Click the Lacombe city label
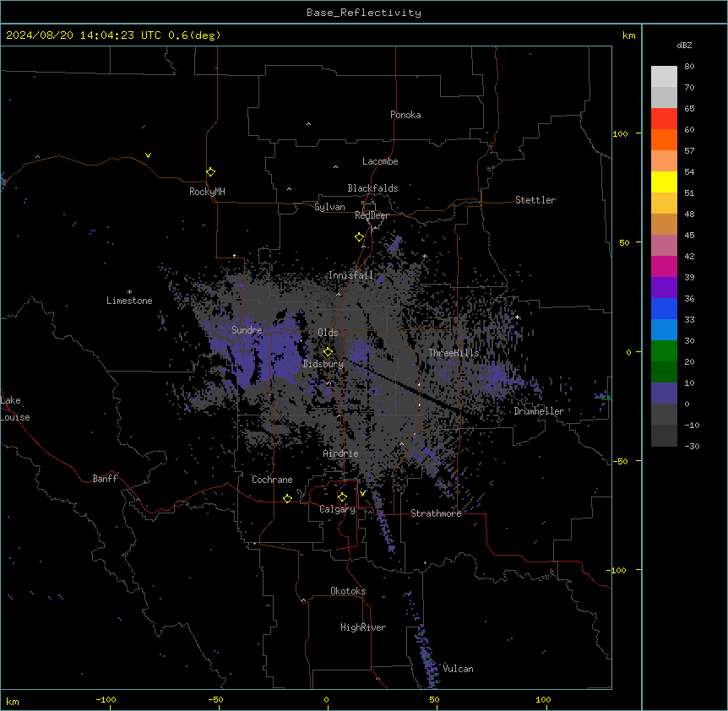728x711 pixels. pos(380,161)
